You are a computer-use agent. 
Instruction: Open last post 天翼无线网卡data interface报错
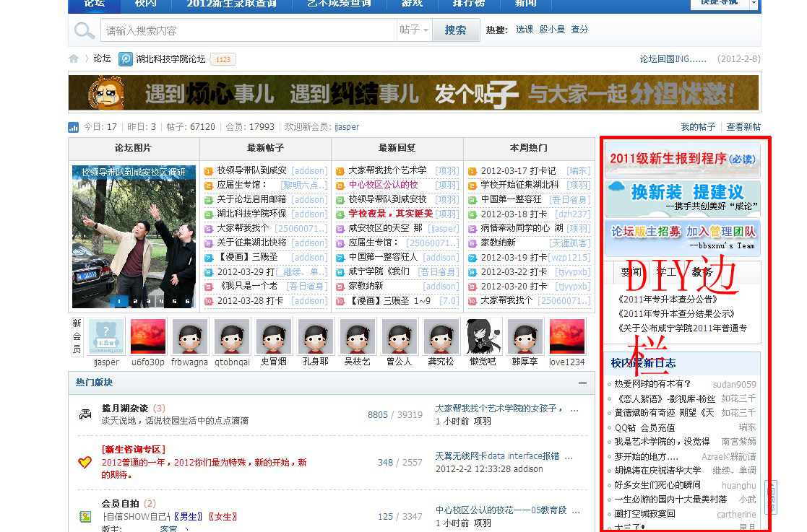pos(497,456)
